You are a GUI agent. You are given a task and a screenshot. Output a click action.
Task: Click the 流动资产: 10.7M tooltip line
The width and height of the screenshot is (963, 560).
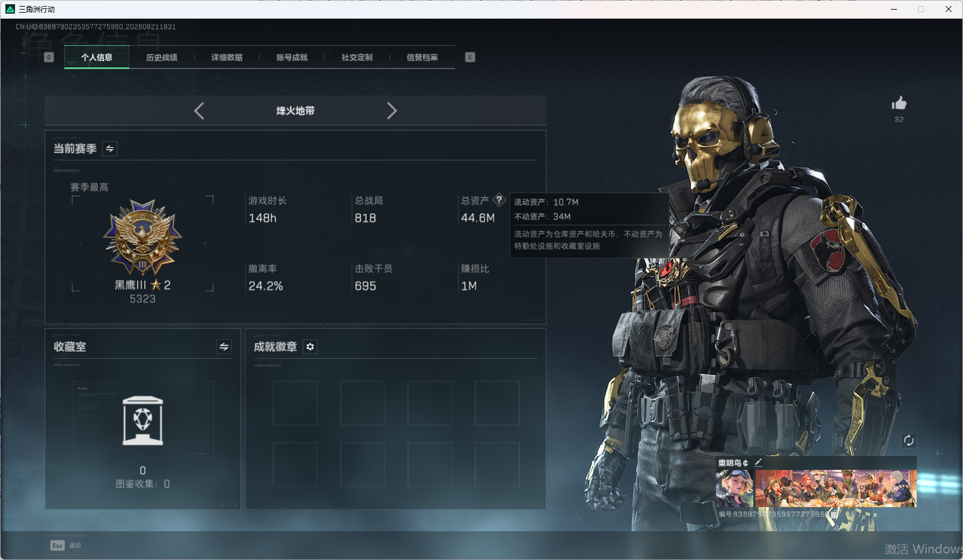[546, 202]
